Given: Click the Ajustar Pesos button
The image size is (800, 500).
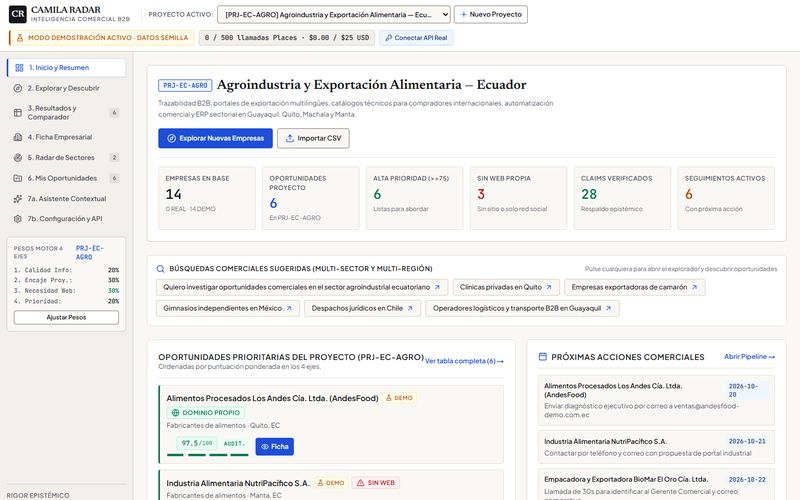Looking at the screenshot, I should (66, 317).
